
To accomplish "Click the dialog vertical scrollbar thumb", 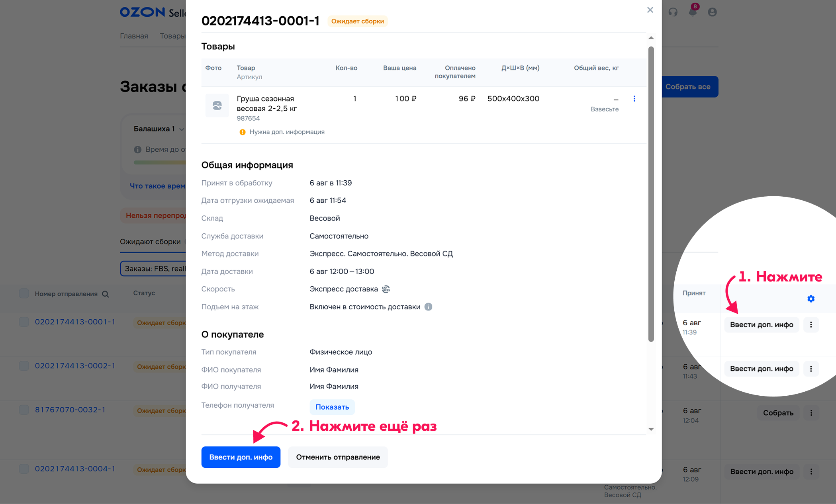I will coord(651,194).
